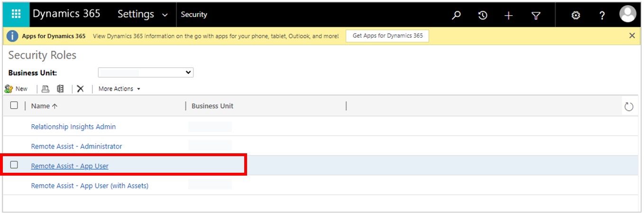The image size is (644, 215).
Task: Click the info icon in yellow banner
Action: 12,36
